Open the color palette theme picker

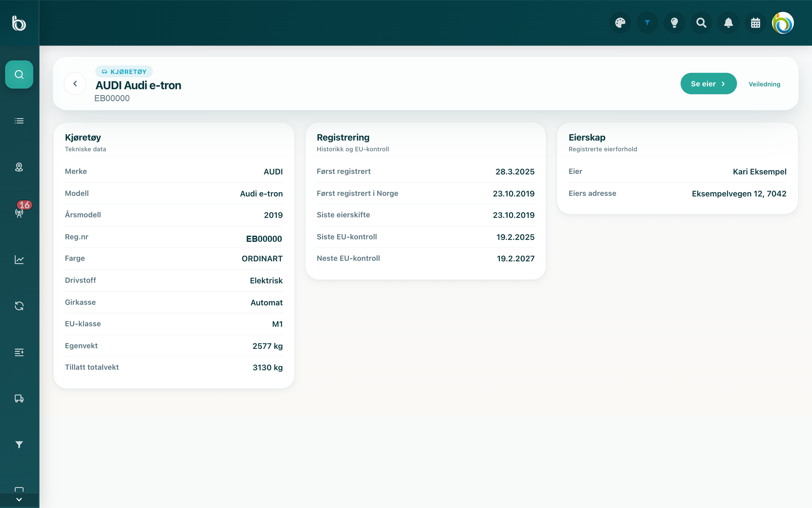pyautogui.click(x=620, y=23)
